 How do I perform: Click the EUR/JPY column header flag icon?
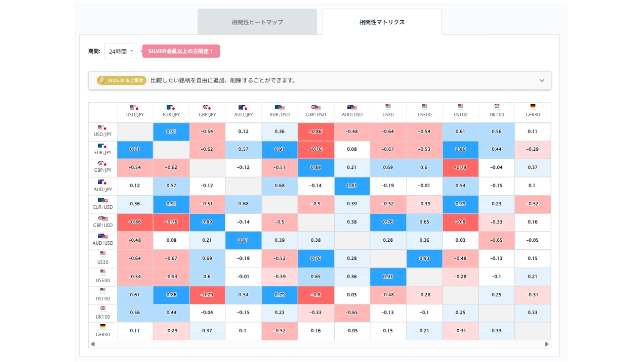[x=171, y=107]
